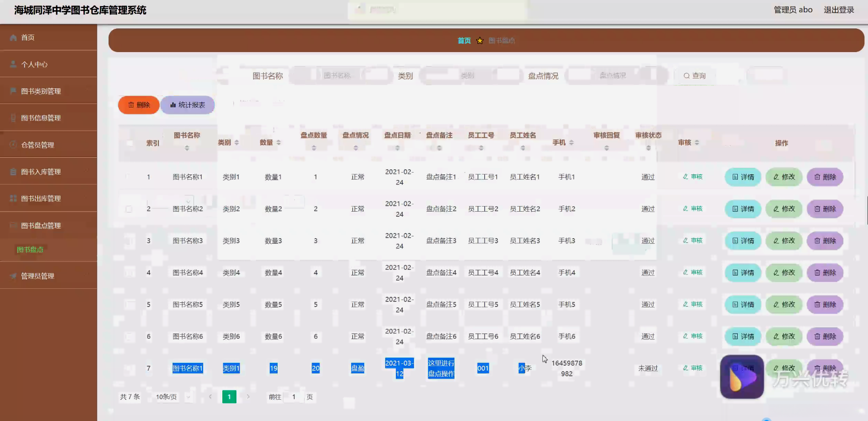Sort by 审核 column using its sort arrows
The image size is (868, 421).
[697, 142]
